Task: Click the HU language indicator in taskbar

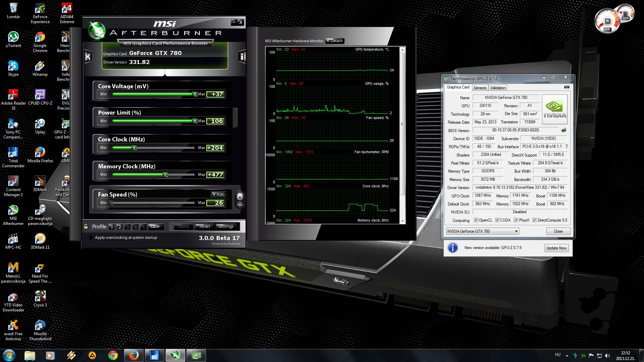Action: tap(558, 354)
